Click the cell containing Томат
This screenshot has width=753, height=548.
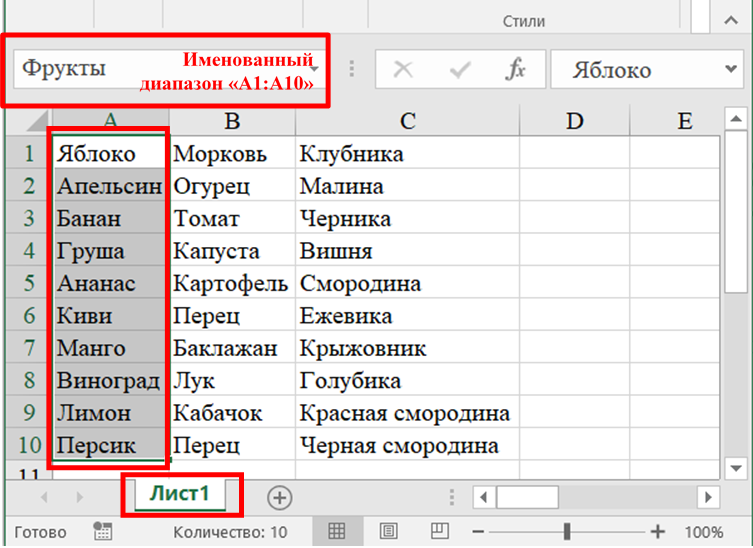[x=233, y=218]
